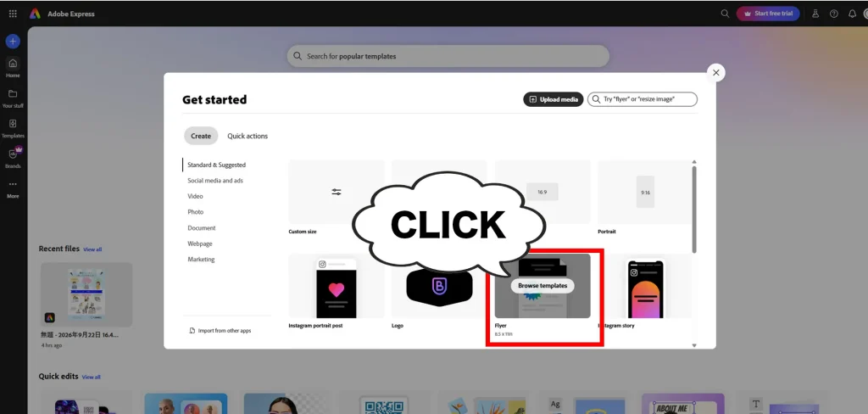Click Start free trial button

coord(768,14)
